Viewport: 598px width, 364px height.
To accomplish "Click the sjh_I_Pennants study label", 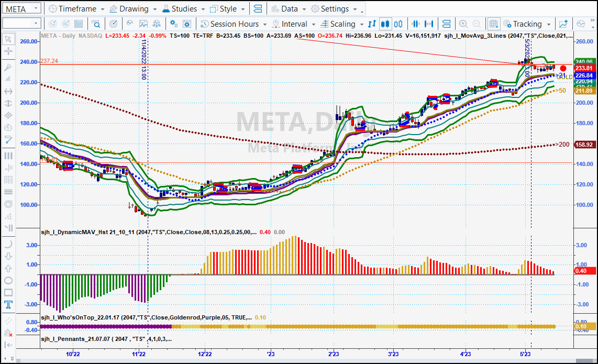I will pos(106,339).
